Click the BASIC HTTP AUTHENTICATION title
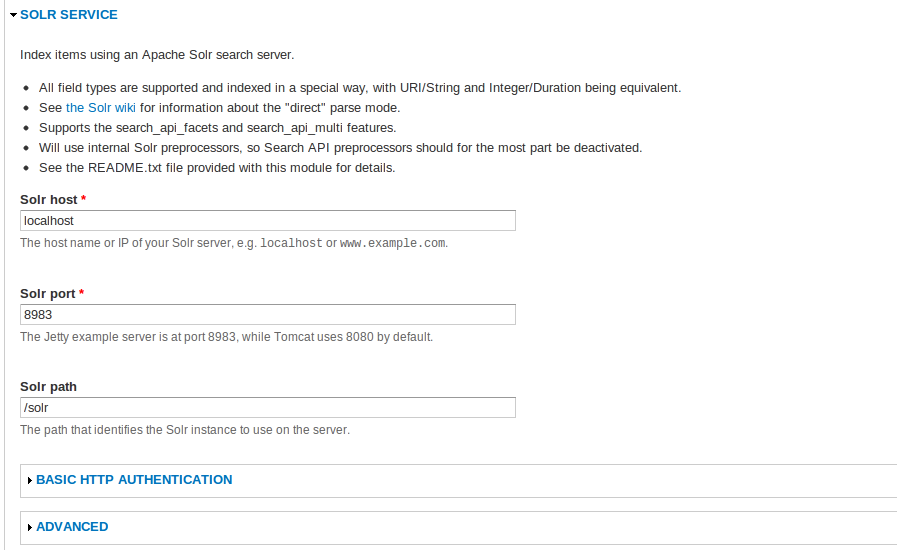This screenshot has height=550, width=897. coord(134,480)
